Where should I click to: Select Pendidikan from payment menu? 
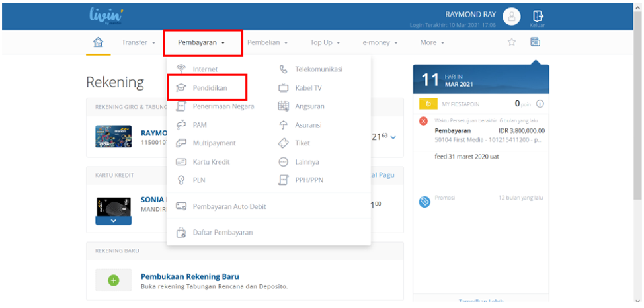point(210,87)
